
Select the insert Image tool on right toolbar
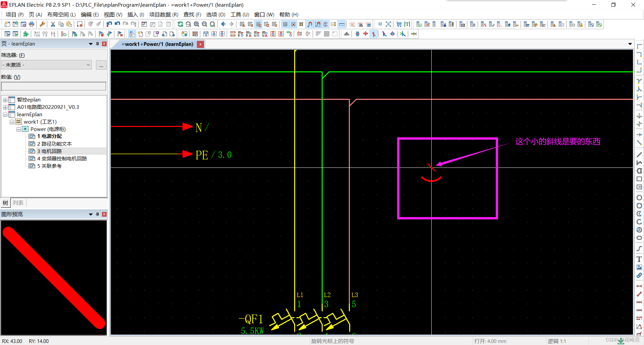tap(639, 267)
